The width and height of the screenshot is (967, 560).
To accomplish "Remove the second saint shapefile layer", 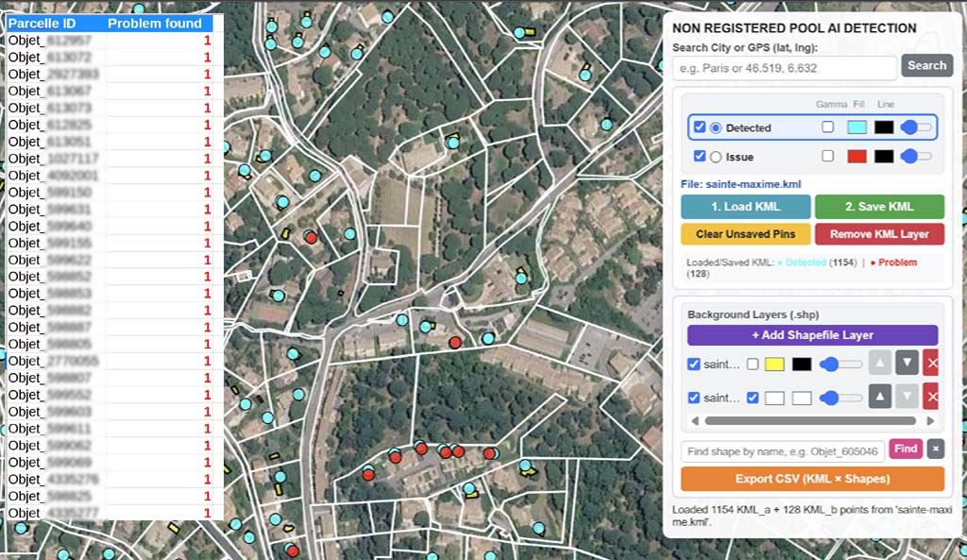I will tap(932, 397).
